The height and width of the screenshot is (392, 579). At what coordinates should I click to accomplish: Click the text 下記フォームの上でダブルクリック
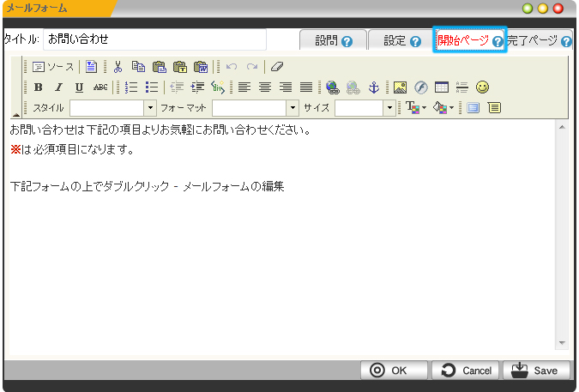(x=89, y=186)
